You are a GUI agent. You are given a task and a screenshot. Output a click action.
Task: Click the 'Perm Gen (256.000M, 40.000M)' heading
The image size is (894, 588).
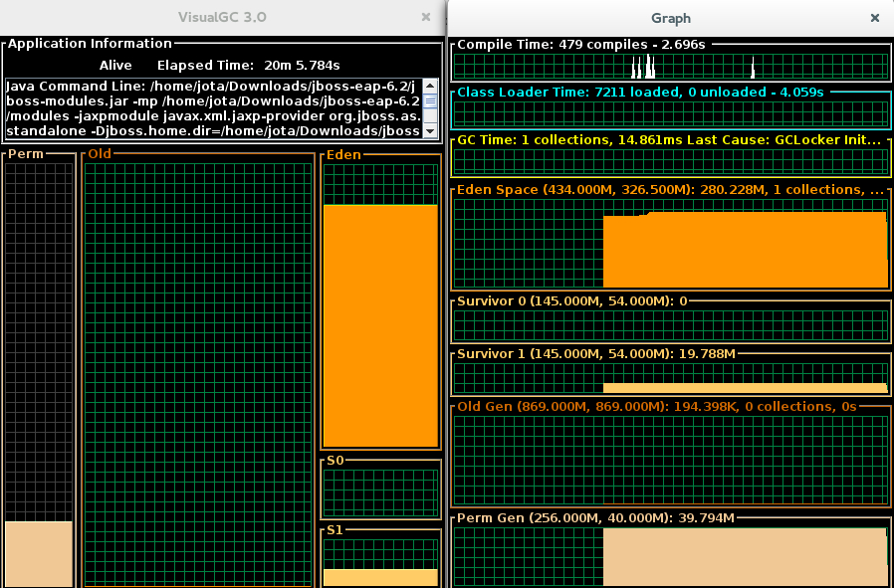click(595, 518)
